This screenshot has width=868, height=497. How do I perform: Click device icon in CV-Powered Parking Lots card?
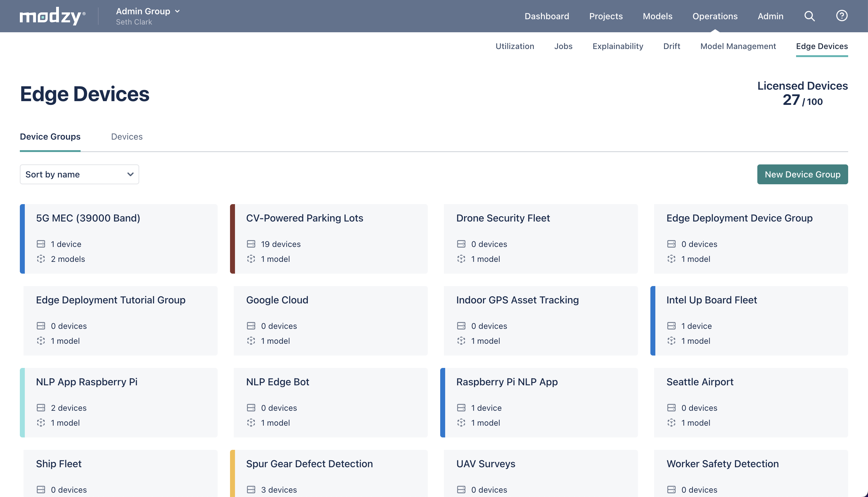[251, 244]
